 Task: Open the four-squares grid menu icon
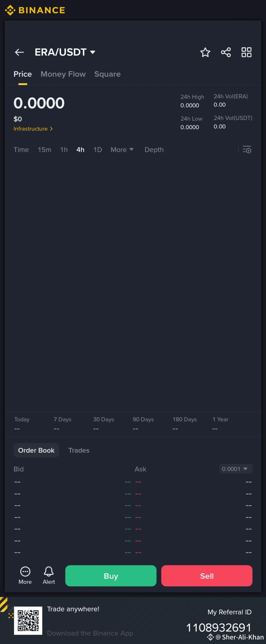click(246, 52)
